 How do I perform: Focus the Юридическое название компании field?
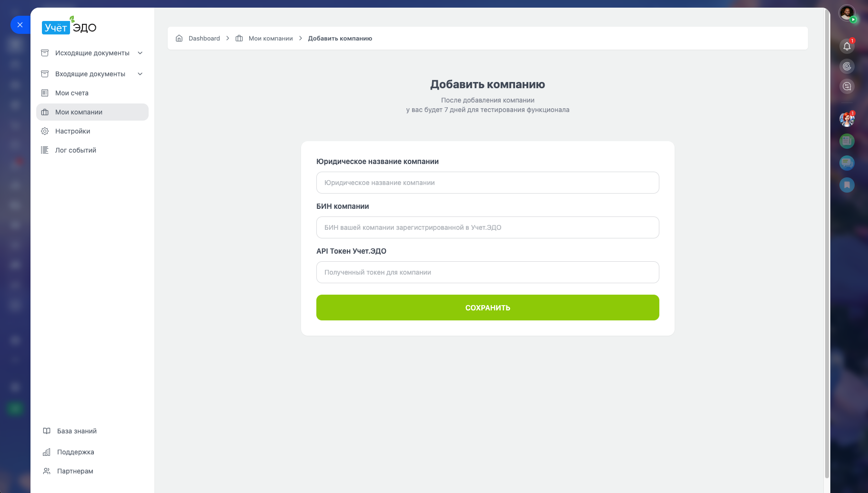488,183
